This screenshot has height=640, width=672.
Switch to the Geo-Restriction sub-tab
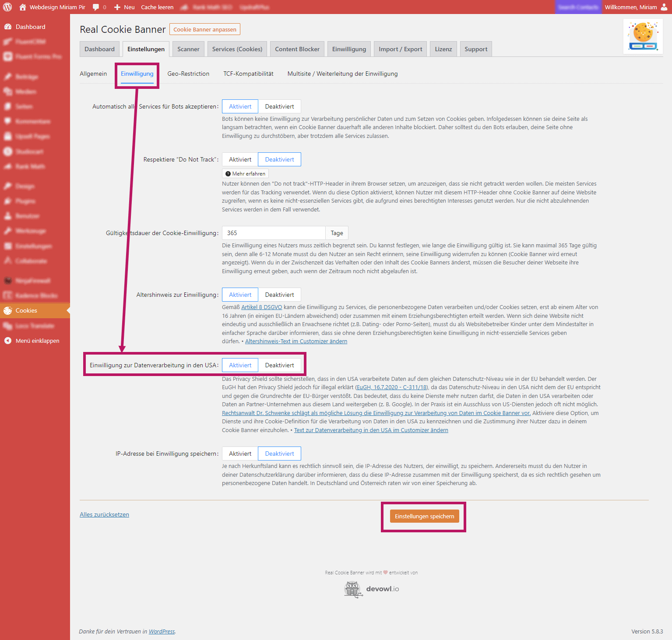coord(188,74)
